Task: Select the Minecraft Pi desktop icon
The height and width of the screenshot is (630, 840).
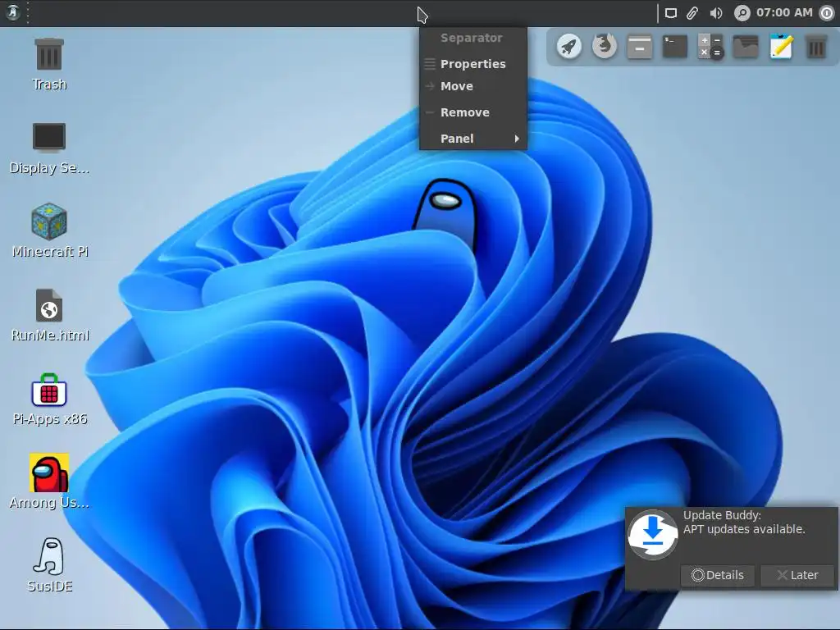Action: pyautogui.click(x=49, y=231)
